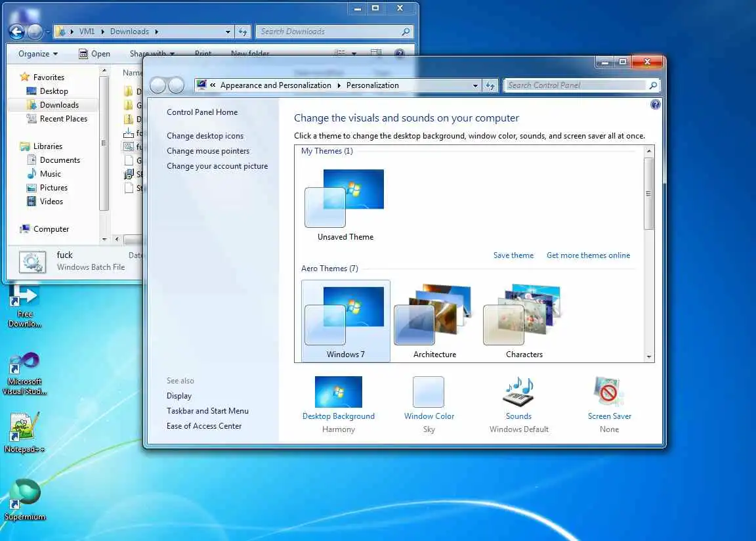The image size is (756, 541).
Task: Click the Control Panel search magnifier icon
Action: point(653,85)
